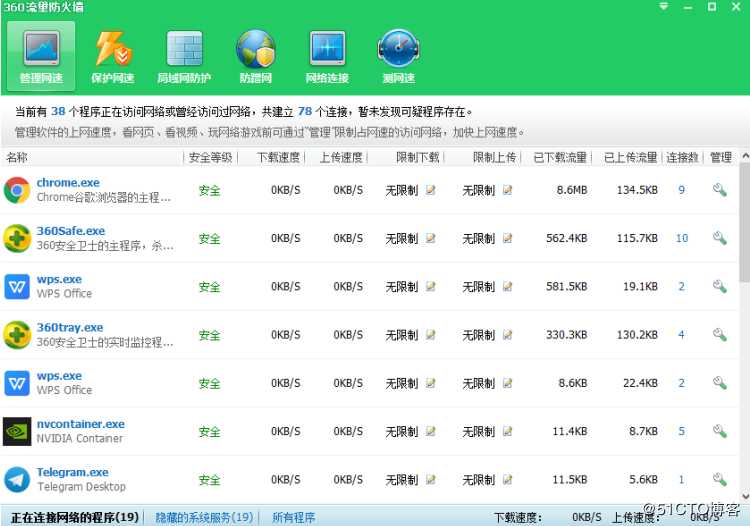Open Telegram.exe program name link
The height and width of the screenshot is (526, 750).
(x=72, y=472)
